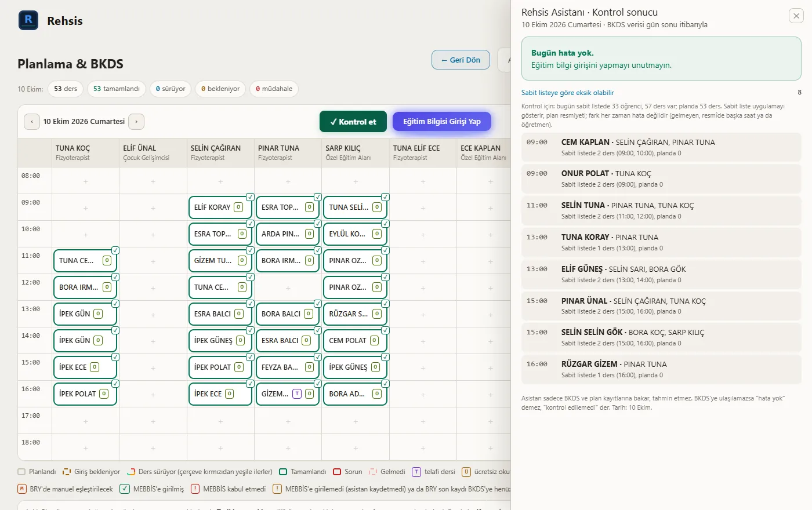
Task: Select the ELİF GÜNEŞ row in the assistant list
Action: 661,274
